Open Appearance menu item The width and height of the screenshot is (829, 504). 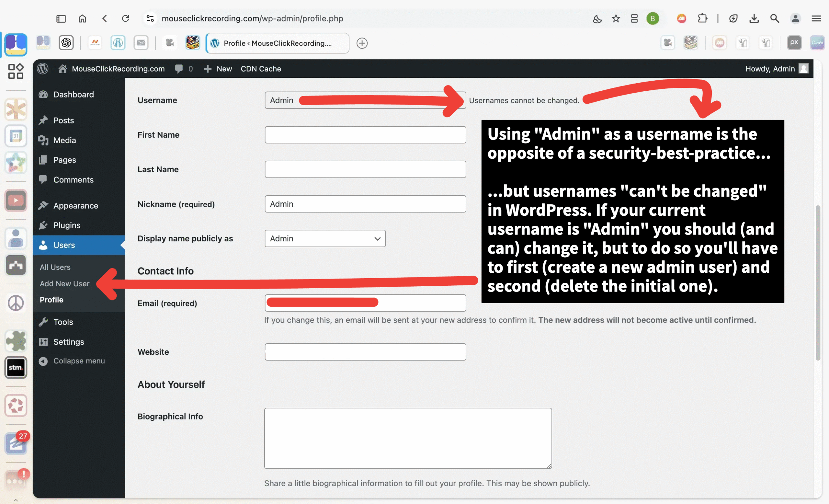(x=75, y=206)
